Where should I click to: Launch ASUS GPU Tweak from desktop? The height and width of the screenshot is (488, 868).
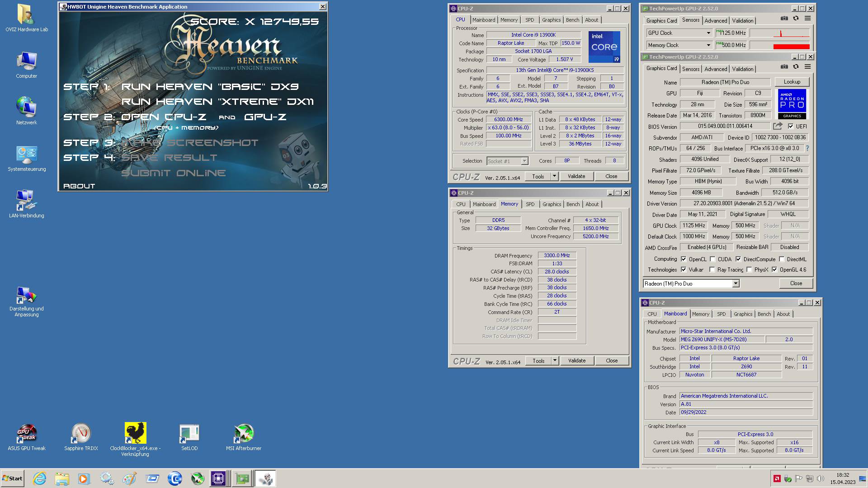point(26,437)
